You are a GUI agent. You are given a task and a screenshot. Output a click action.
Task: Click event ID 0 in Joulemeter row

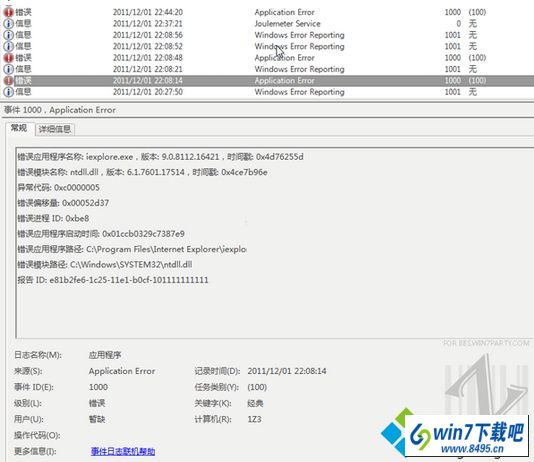(458, 23)
